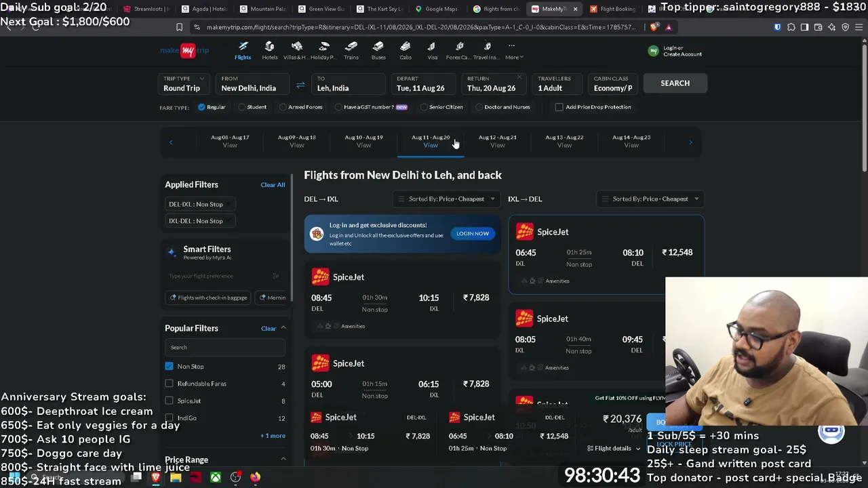Open the Visa section
The width and height of the screenshot is (868, 488).
(432, 51)
